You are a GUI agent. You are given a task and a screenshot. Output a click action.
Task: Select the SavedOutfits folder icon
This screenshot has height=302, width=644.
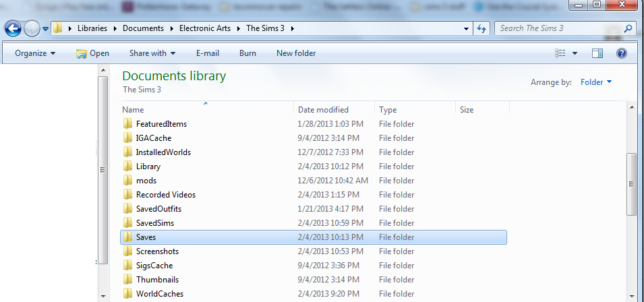coord(127,208)
